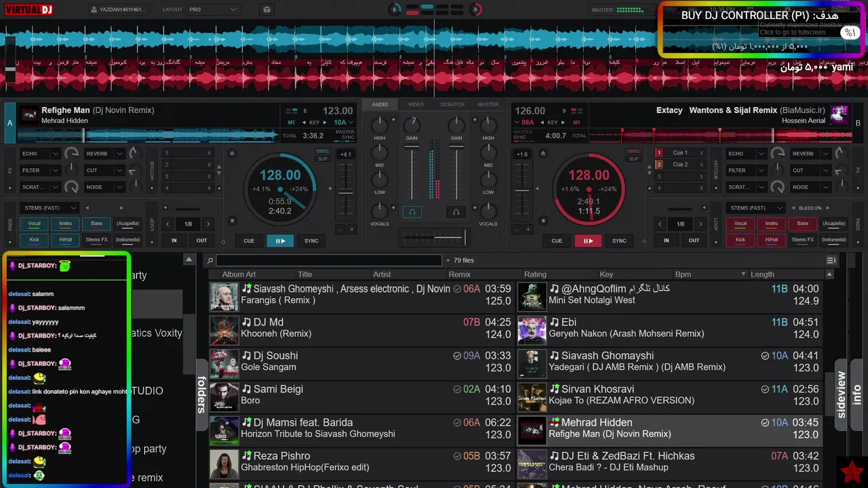Set loop OUT point on deck B
Image resolution: width=868 pixels, height=488 pixels.
point(694,241)
